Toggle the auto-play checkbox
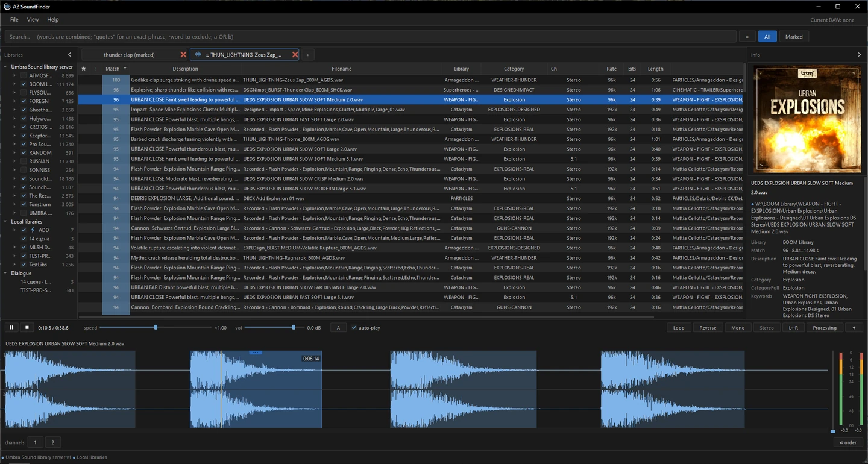 (x=354, y=328)
